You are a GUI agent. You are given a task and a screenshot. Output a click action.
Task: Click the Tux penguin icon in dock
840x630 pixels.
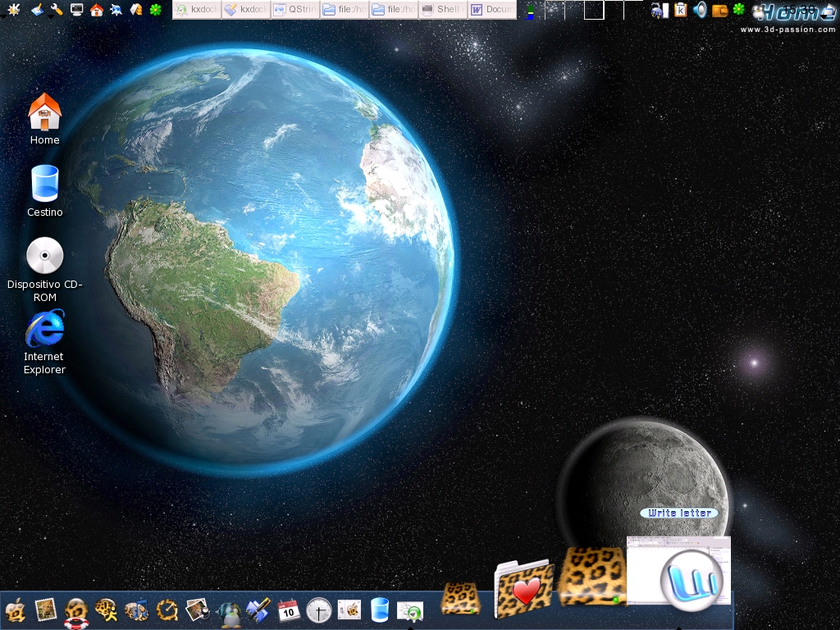231,611
